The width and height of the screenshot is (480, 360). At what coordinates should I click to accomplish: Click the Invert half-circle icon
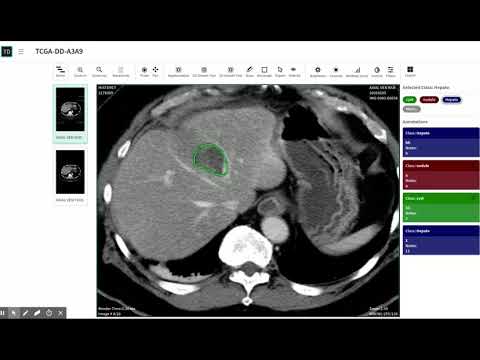point(377,72)
